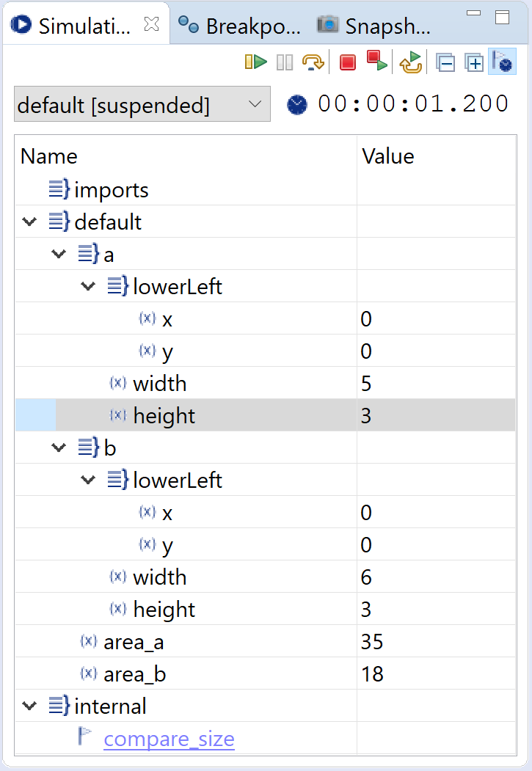Collapse the 'b' tree node
This screenshot has width=532, height=771.
pos(59,447)
